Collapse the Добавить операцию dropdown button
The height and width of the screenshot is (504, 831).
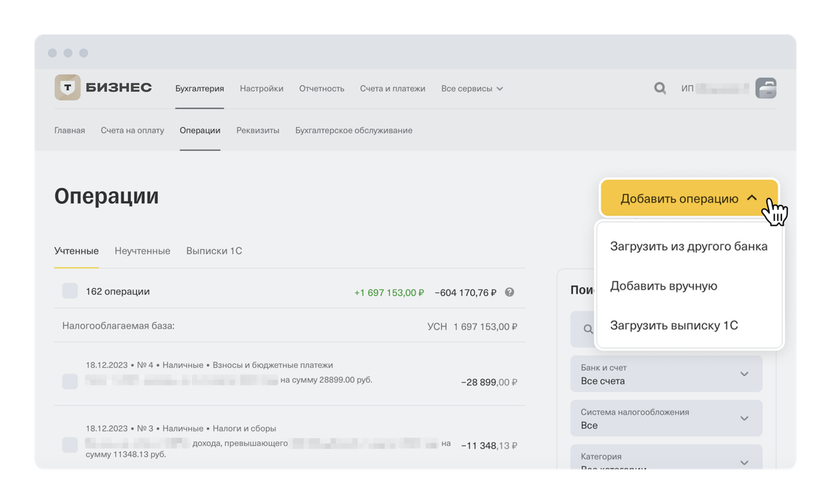689,199
